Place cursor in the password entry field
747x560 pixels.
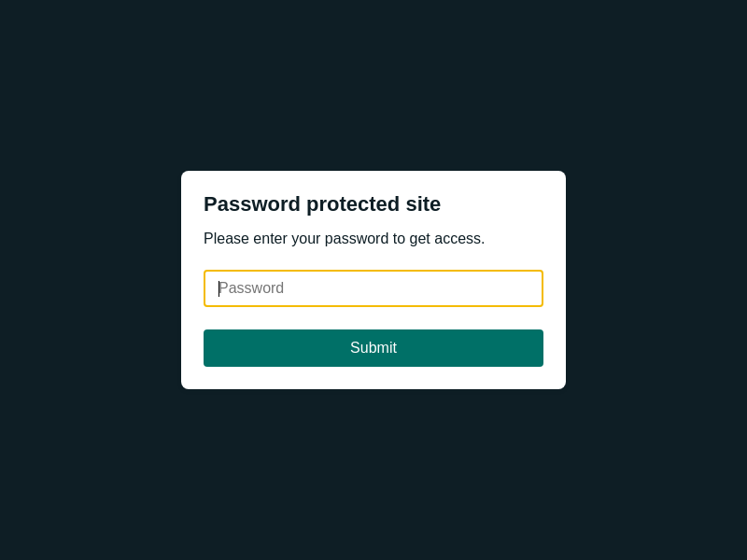point(373,288)
